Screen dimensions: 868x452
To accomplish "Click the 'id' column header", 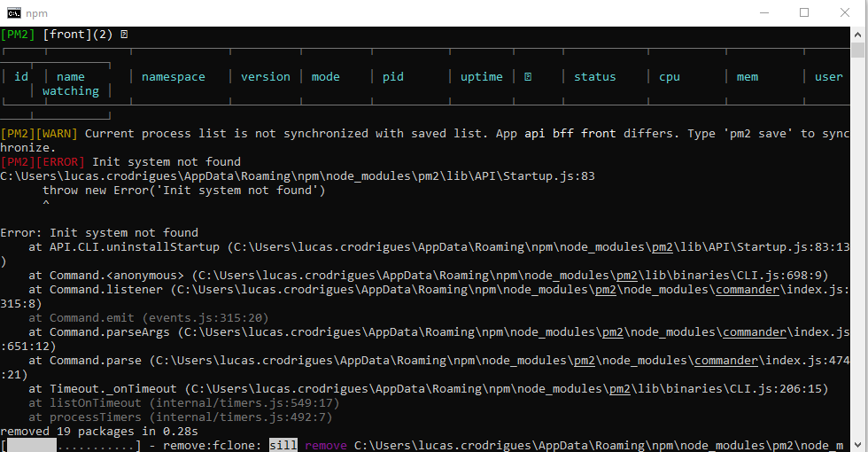I will coord(21,77).
